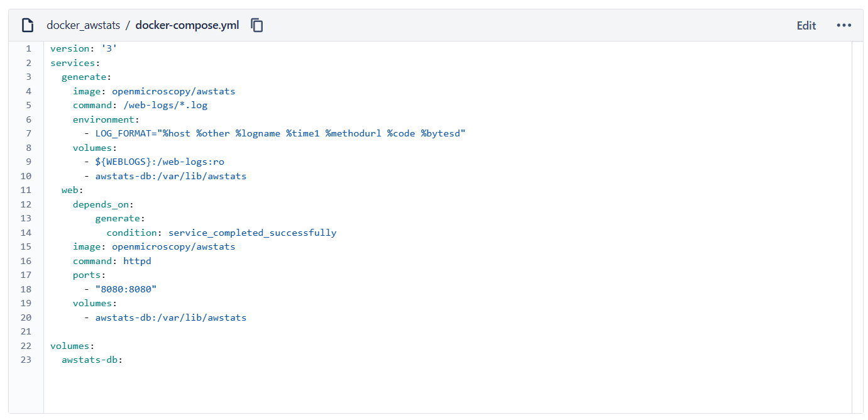The image size is (868, 420).
Task: Click the top-level 'volumes:' key on line 22
Action: (72, 346)
